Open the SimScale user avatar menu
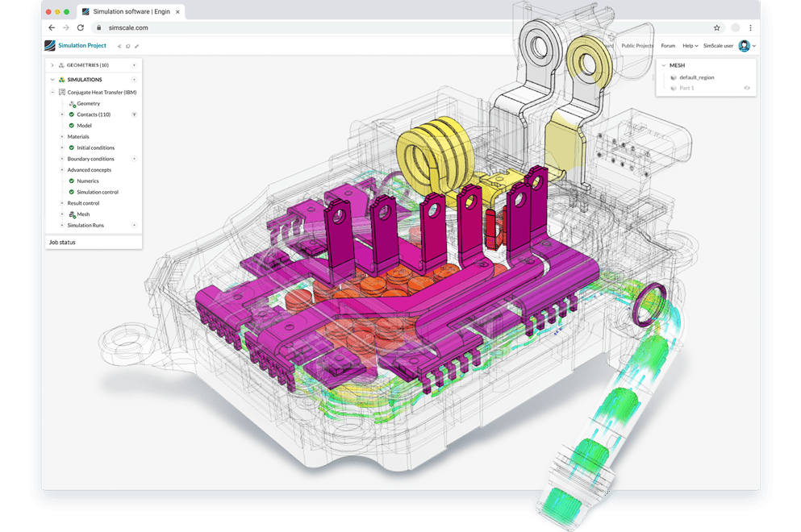Viewport: 801px width, 532px height. 745,46
